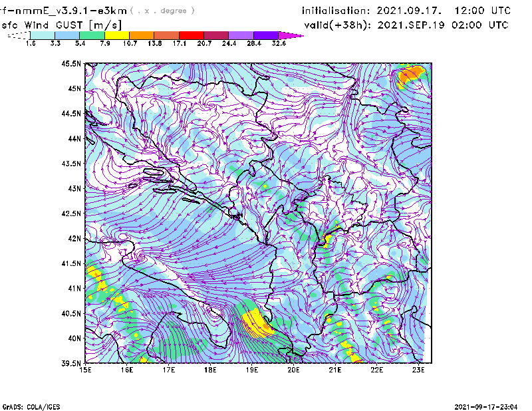Click the '19E' longitude label
Viewport: 532px width, 411px height.
pos(252,370)
